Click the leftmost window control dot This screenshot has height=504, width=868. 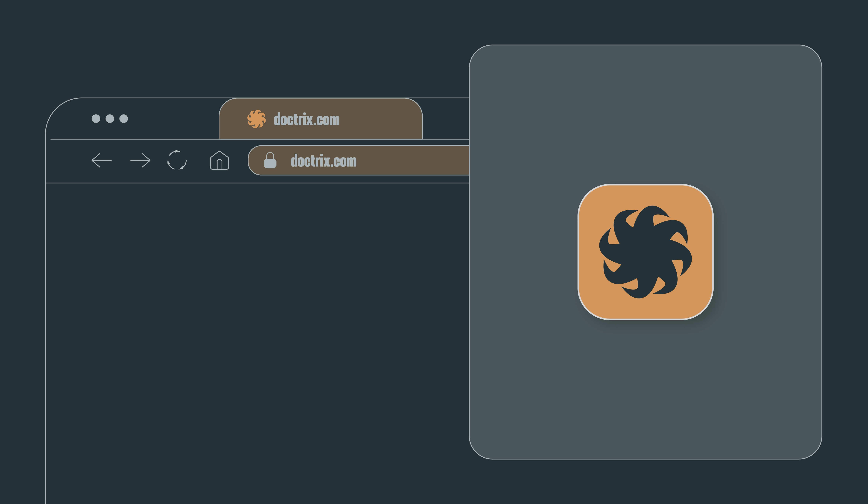click(96, 119)
